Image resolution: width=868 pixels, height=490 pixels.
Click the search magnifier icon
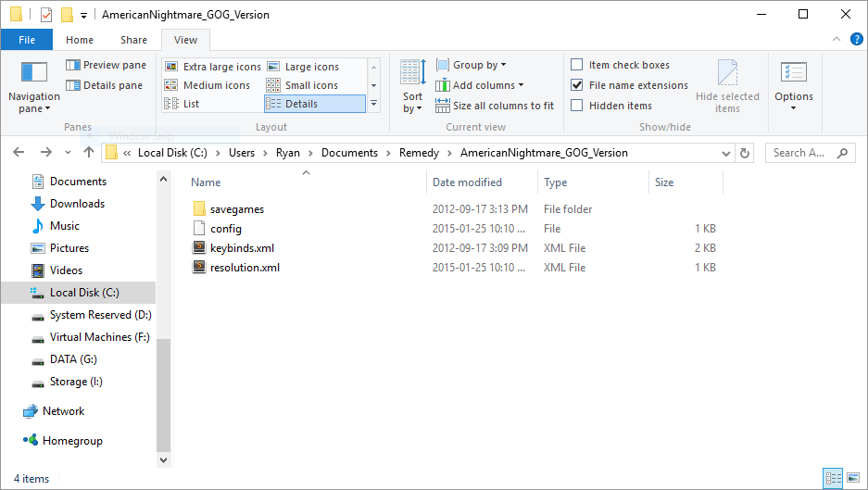(843, 154)
